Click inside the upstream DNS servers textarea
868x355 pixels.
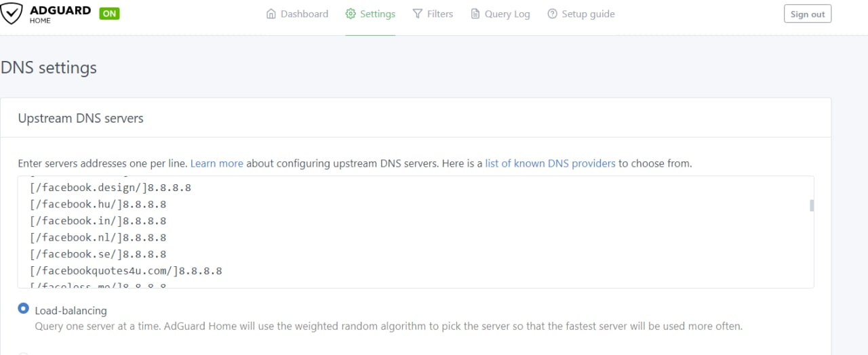[x=416, y=232]
